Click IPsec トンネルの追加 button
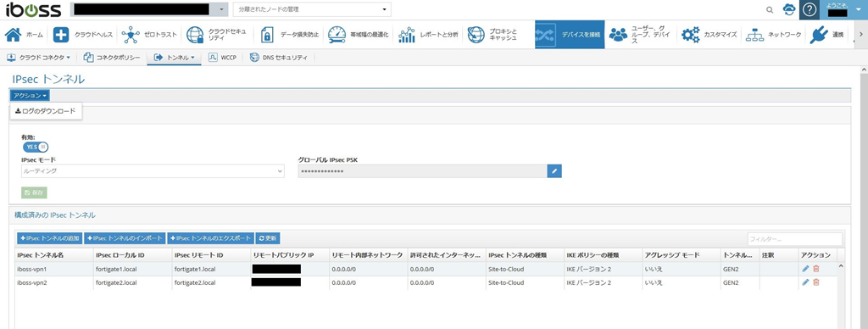The image size is (868, 329). pos(49,238)
